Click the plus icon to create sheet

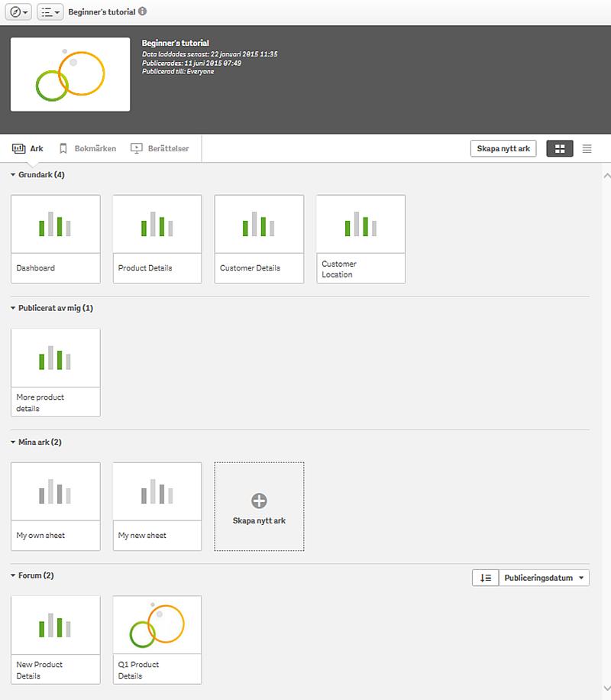pos(259,501)
